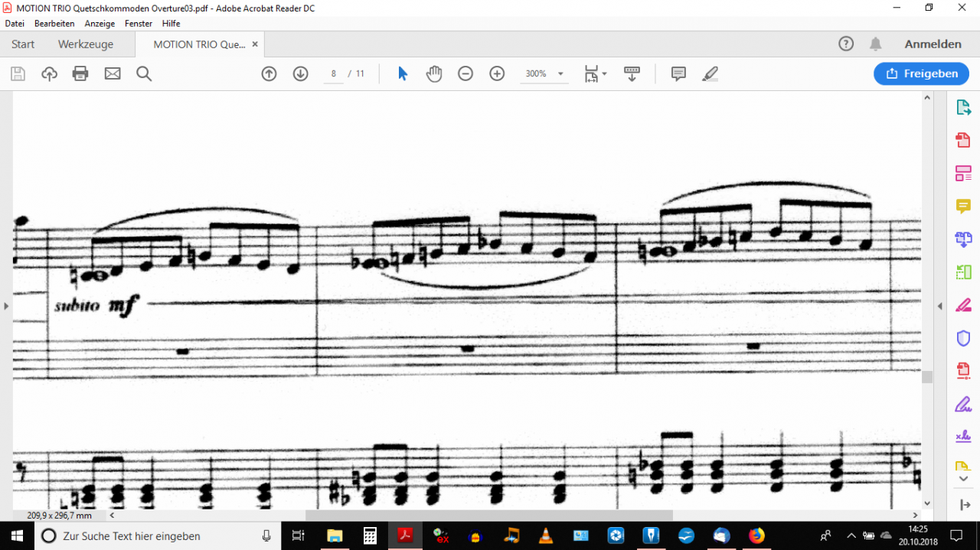Add a comment with the speech bubble
980x550 pixels.
pos(678,73)
